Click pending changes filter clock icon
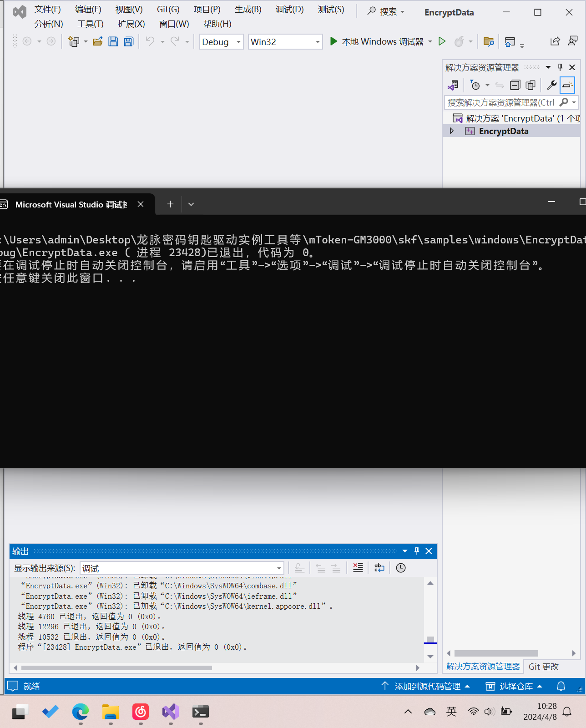The height and width of the screenshot is (728, 586). point(475,85)
